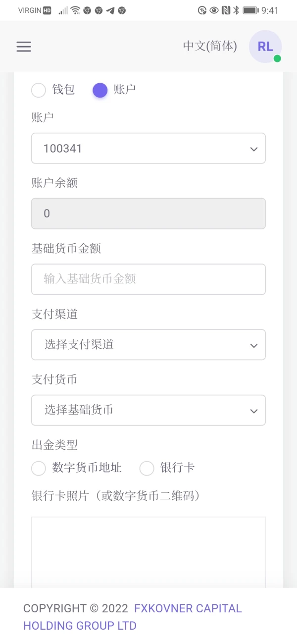Tap the eye comfort status icon
This screenshot has height=644, width=297.
pos(214,10)
